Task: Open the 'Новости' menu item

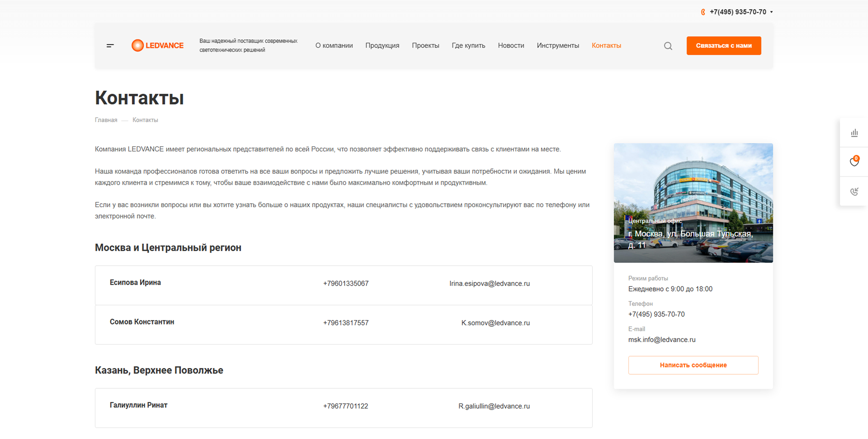Action: point(511,46)
